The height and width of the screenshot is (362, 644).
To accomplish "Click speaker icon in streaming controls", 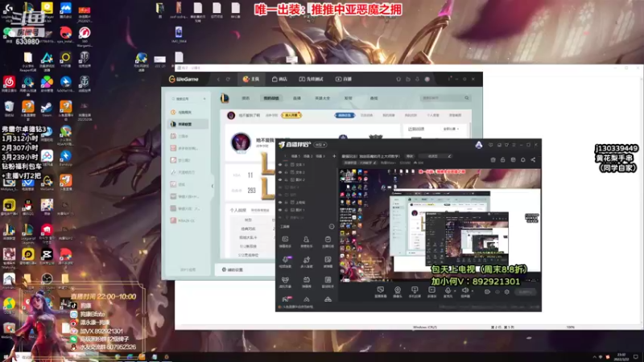I will pyautogui.click(x=465, y=292).
